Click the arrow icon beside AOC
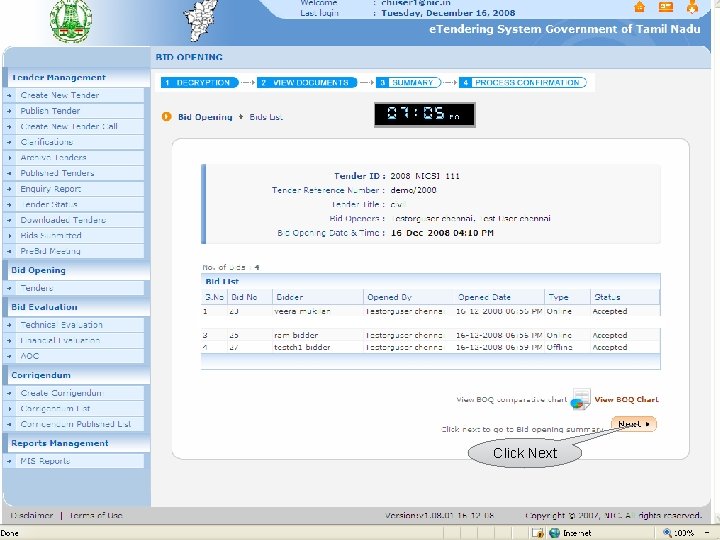720x540 pixels. (x=9, y=356)
